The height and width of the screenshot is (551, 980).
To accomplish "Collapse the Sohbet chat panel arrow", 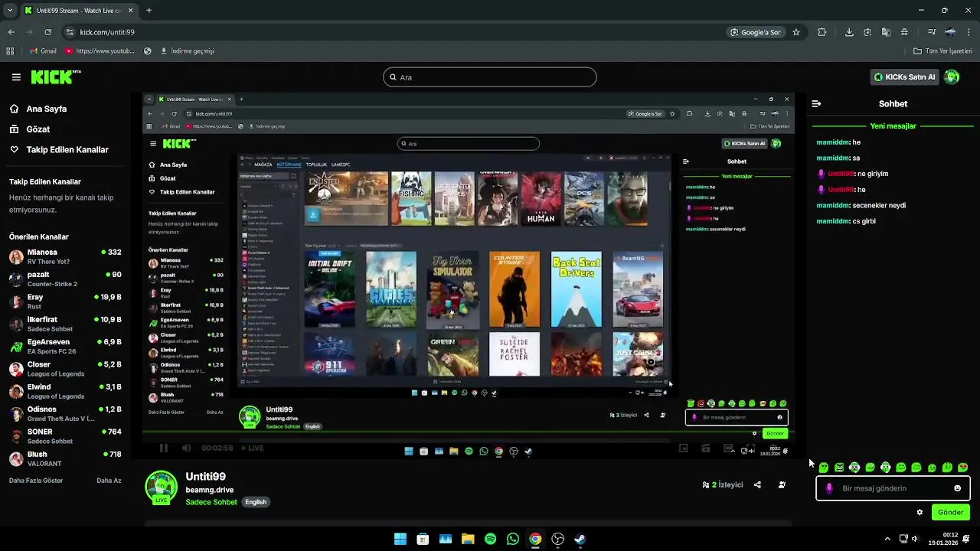I will pos(816,103).
